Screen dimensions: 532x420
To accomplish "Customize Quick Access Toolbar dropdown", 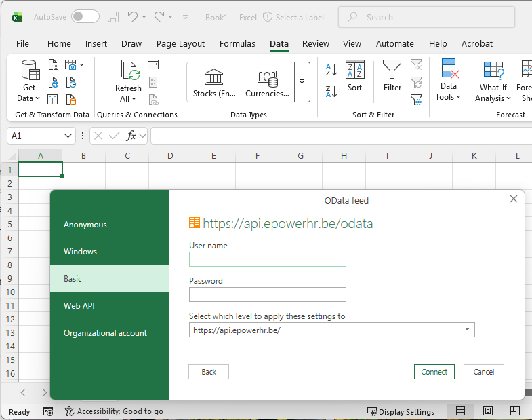I will (185, 17).
